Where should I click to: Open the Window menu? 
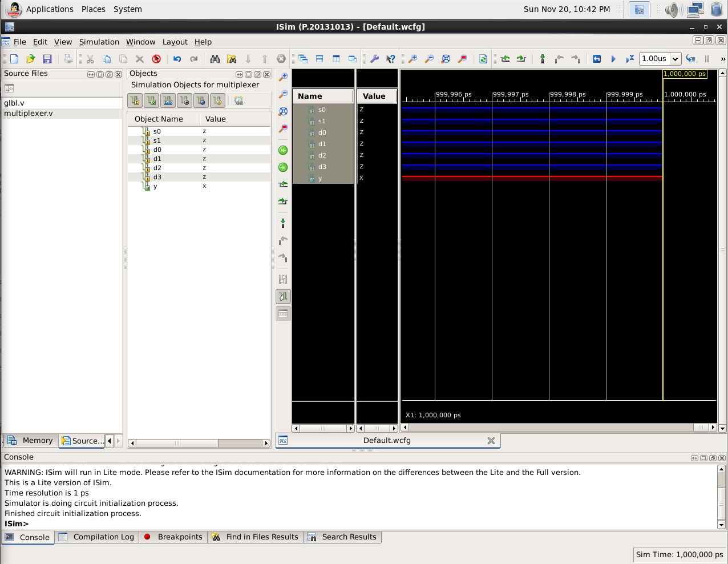pyautogui.click(x=140, y=42)
